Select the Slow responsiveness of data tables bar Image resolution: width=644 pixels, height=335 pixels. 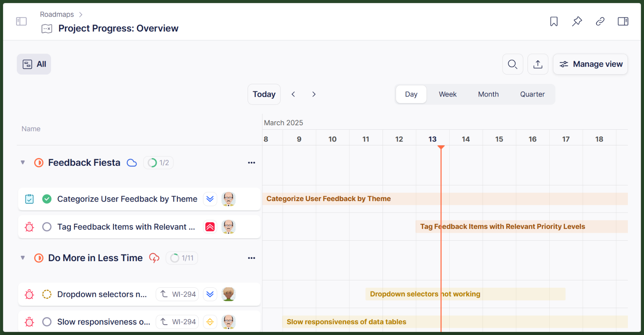[455, 322]
